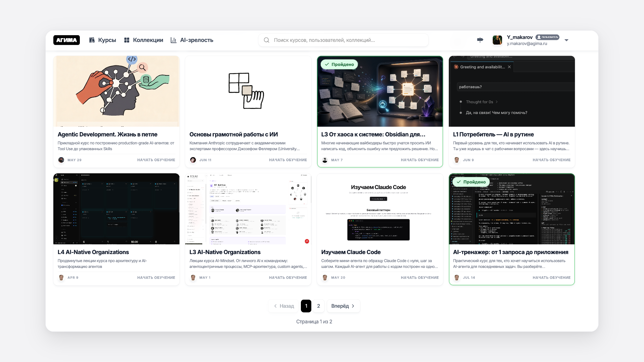Click the Пройдено badge on Obsidian card
The image size is (644, 362).
pyautogui.click(x=339, y=64)
